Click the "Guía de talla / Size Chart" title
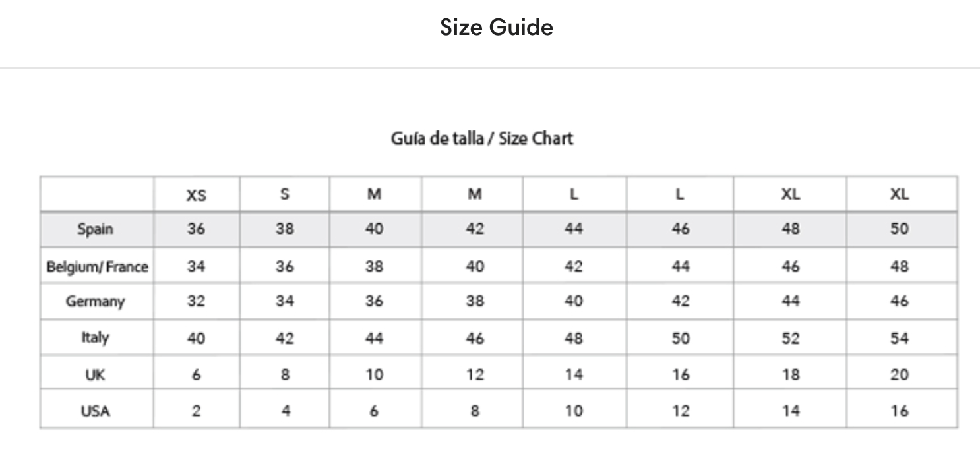980x460 pixels. pos(482,138)
